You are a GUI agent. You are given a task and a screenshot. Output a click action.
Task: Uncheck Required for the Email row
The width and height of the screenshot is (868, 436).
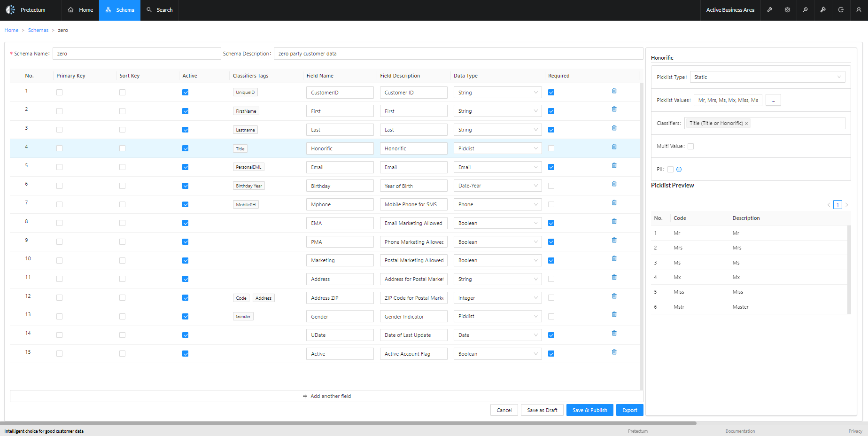click(551, 167)
